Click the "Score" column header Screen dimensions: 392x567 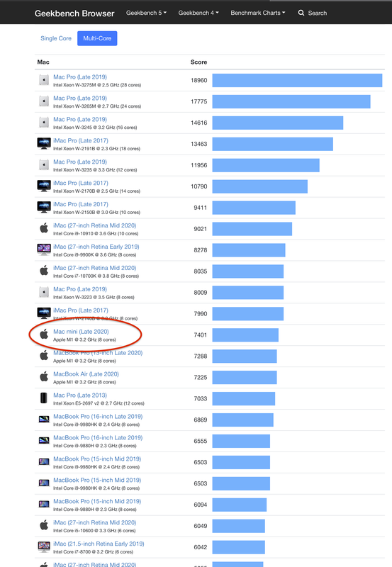pyautogui.click(x=198, y=62)
